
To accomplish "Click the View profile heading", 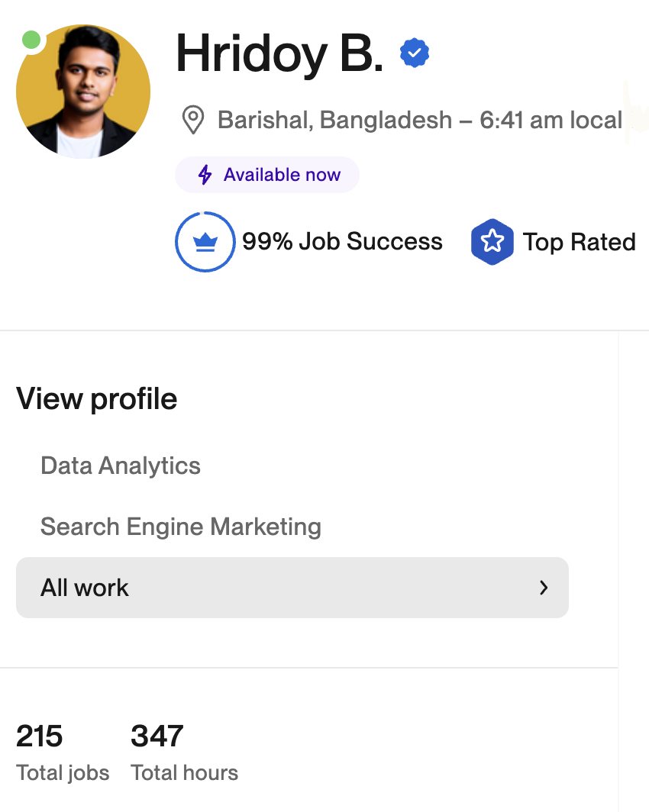I will [97, 399].
